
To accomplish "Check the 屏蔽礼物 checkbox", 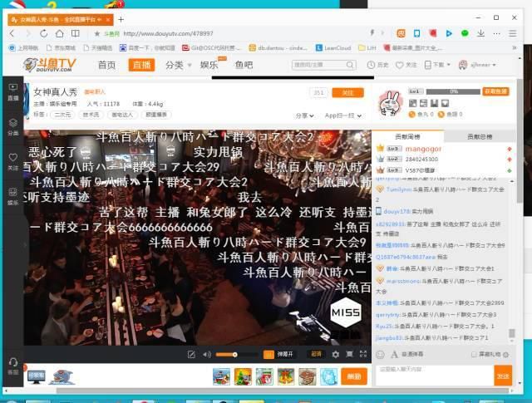I will 474,355.
